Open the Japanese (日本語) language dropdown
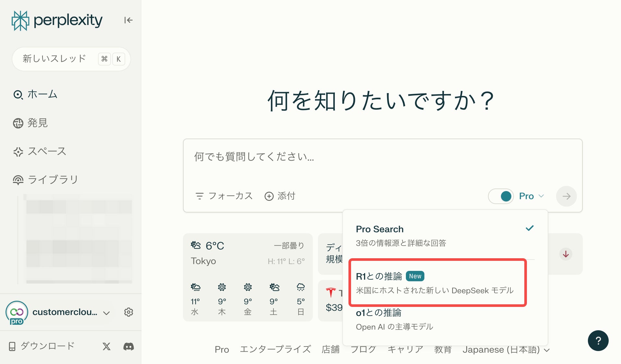 click(x=506, y=349)
